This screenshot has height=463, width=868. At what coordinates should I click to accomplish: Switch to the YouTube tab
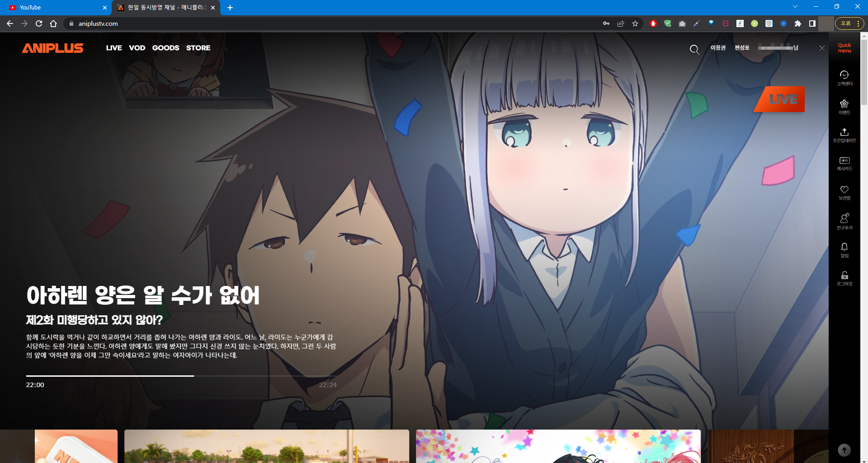pyautogui.click(x=57, y=8)
